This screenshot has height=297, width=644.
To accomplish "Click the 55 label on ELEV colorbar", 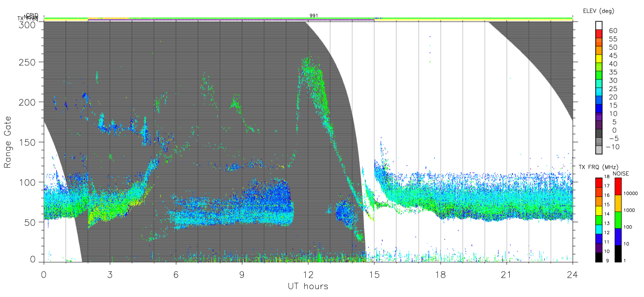I will tap(613, 39).
